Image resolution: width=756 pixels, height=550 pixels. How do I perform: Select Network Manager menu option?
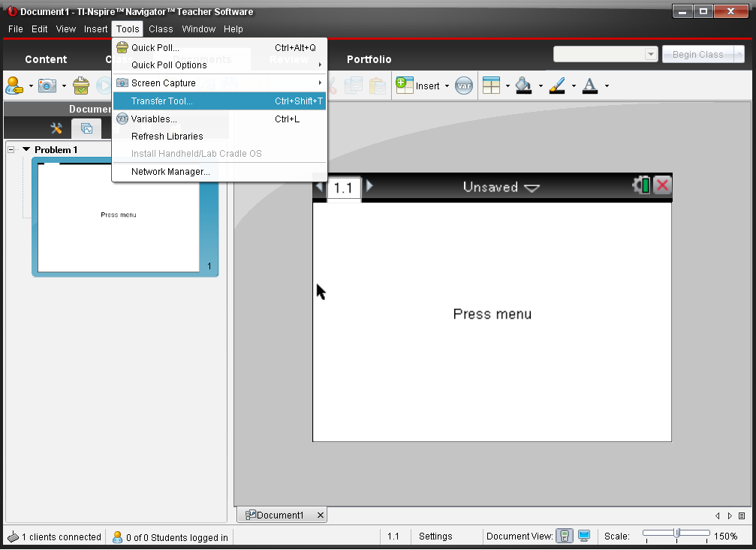(170, 172)
